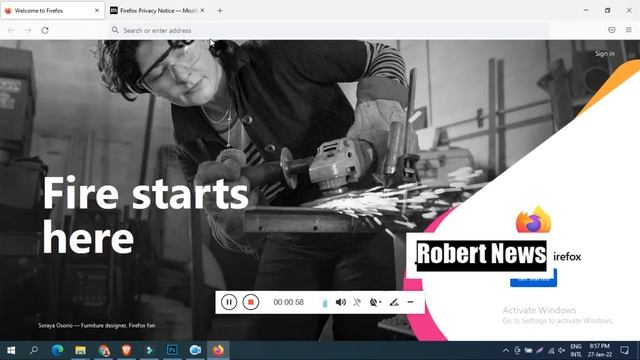Click the recording timer 00:00:58
Viewport: 640px width, 360px height.
pyautogui.click(x=288, y=302)
